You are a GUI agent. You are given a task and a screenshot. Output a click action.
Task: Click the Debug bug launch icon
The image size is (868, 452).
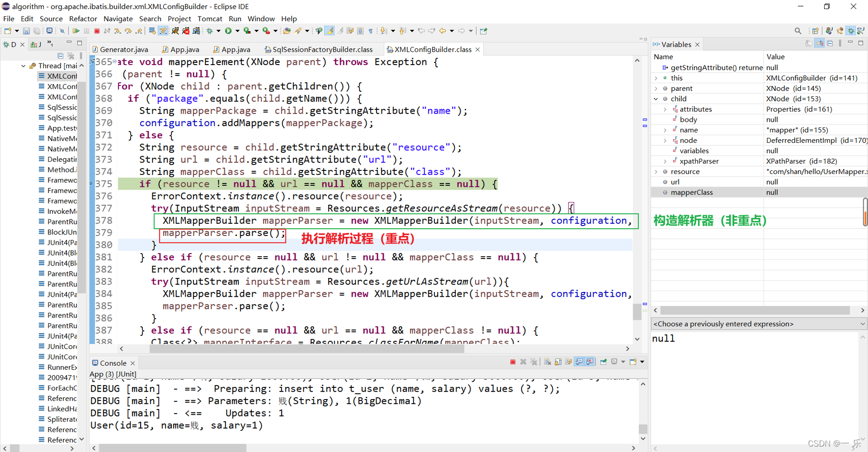tap(210, 31)
